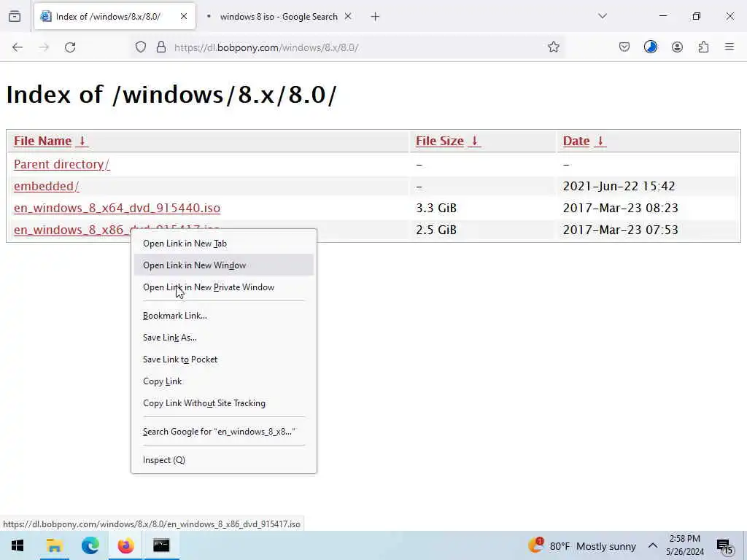Close the windows 8 iso Google Search tab
The width and height of the screenshot is (747, 560).
click(x=348, y=17)
